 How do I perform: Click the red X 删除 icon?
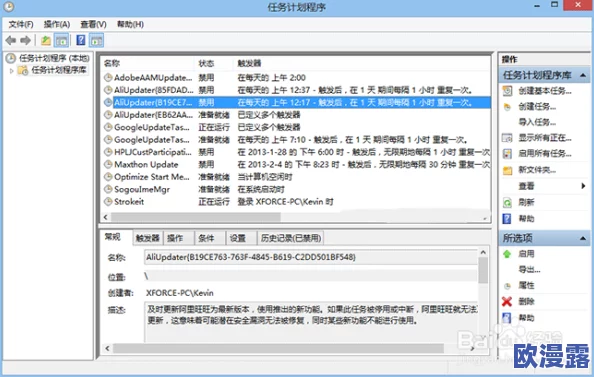coord(507,302)
